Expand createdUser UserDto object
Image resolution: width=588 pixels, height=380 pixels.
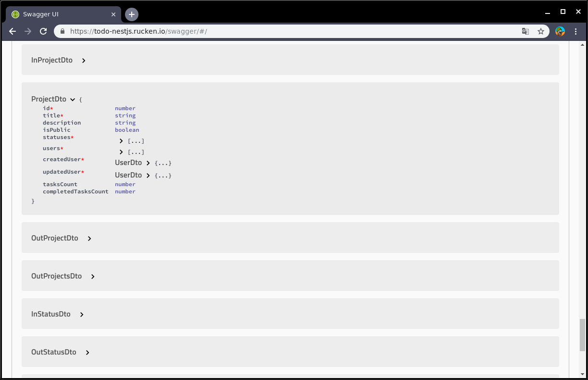point(148,163)
